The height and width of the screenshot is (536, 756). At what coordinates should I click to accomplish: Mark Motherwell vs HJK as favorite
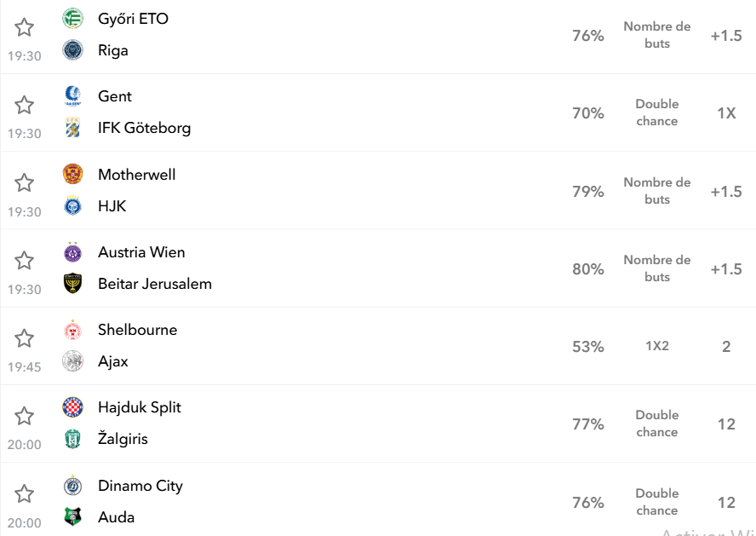point(24,183)
